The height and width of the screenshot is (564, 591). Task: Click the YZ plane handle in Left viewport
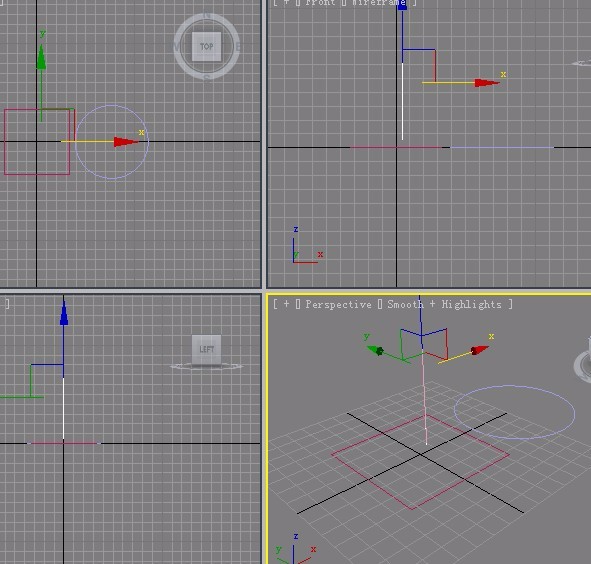coord(47,380)
